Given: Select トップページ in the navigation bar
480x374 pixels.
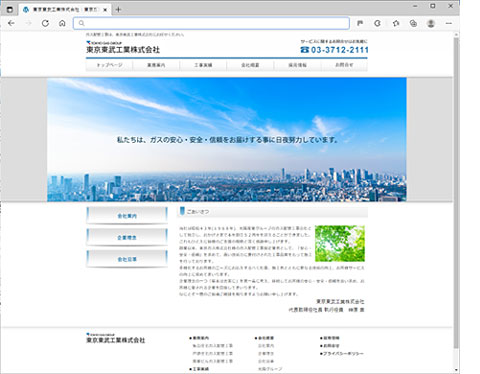Looking at the screenshot, I should click(x=109, y=65).
